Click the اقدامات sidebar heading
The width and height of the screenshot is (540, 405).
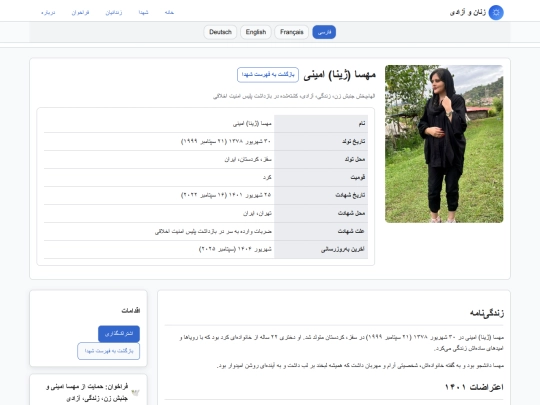pos(131,311)
